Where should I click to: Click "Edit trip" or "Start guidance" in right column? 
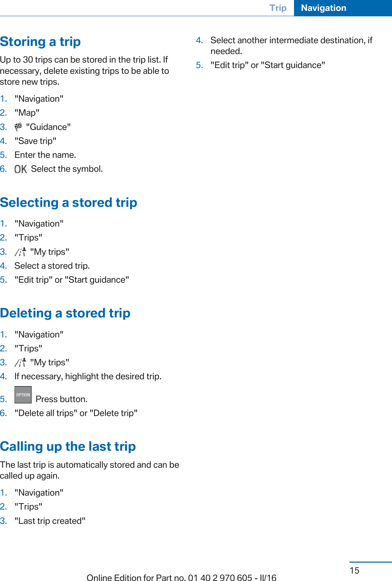[x=268, y=65]
